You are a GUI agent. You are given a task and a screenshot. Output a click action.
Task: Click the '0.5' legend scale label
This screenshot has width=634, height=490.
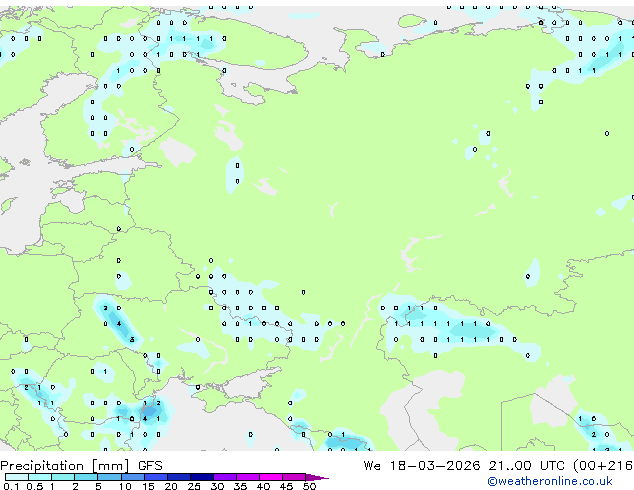pos(35,486)
